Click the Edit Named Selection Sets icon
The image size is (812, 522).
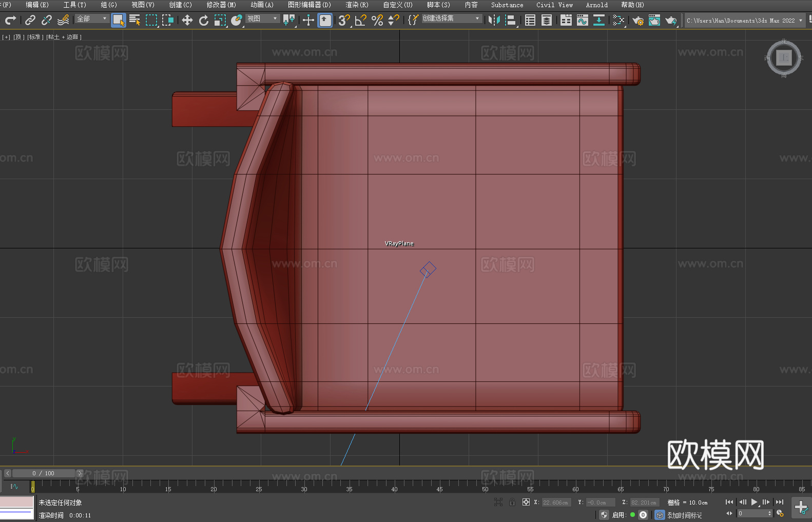pyautogui.click(x=413, y=20)
